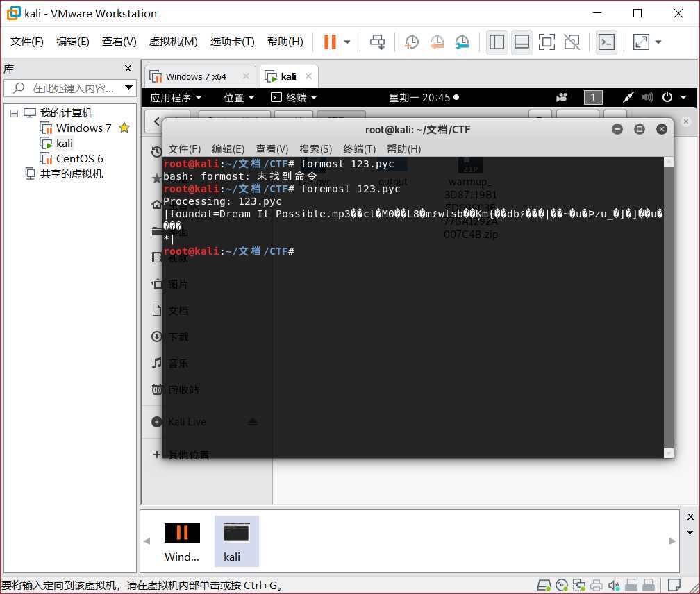Click workspace indicator 1 in Kali bar

[593, 97]
